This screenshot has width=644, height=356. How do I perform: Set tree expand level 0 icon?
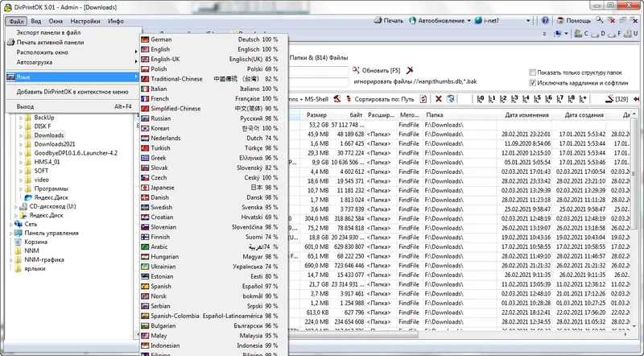(x=481, y=99)
